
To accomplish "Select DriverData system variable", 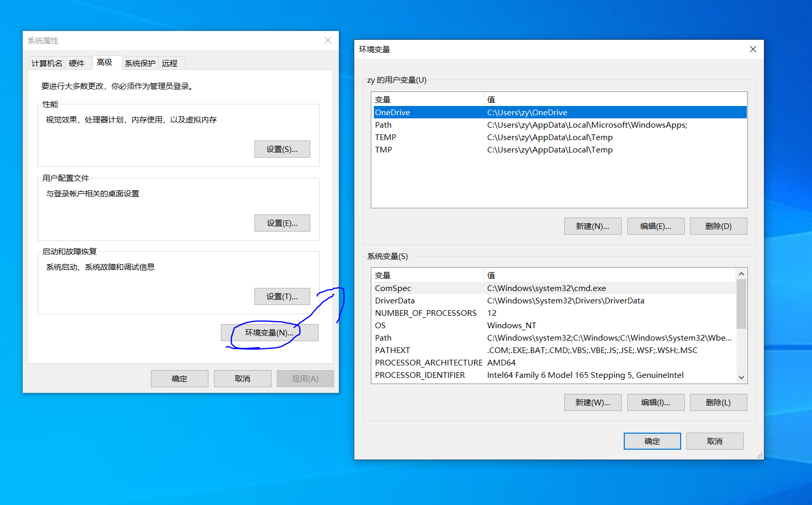I will 554,300.
